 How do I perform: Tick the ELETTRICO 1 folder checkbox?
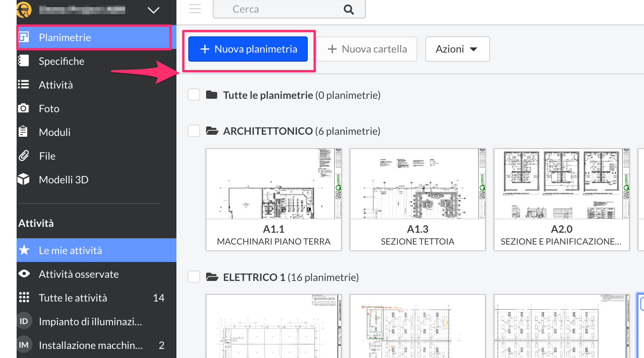(x=194, y=277)
